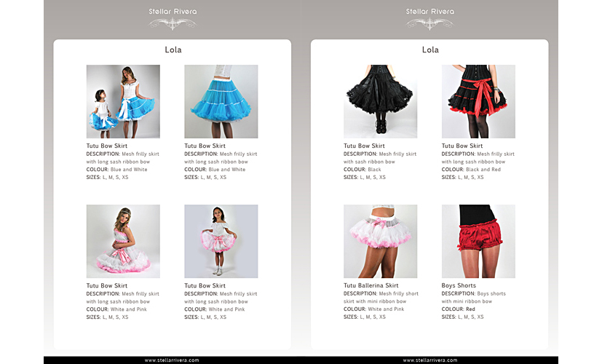Open the red Boys Shorts product image

(x=478, y=241)
